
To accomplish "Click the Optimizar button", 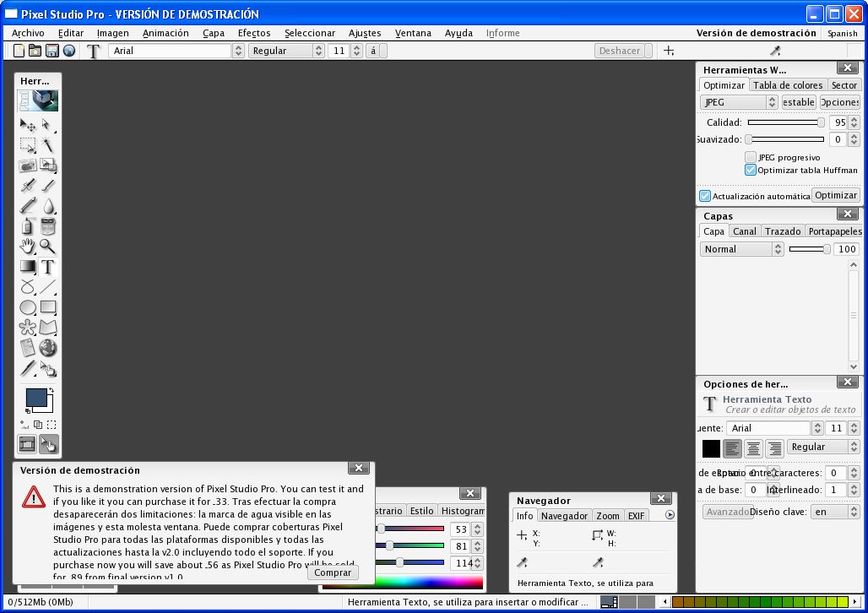I will (x=836, y=195).
